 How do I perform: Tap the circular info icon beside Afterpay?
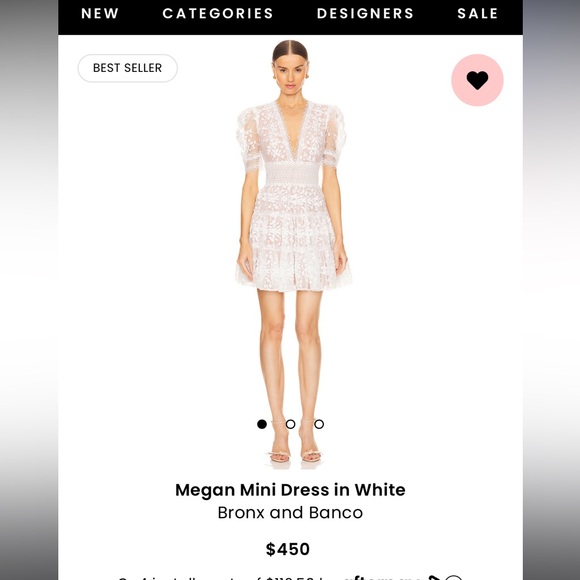(453, 578)
